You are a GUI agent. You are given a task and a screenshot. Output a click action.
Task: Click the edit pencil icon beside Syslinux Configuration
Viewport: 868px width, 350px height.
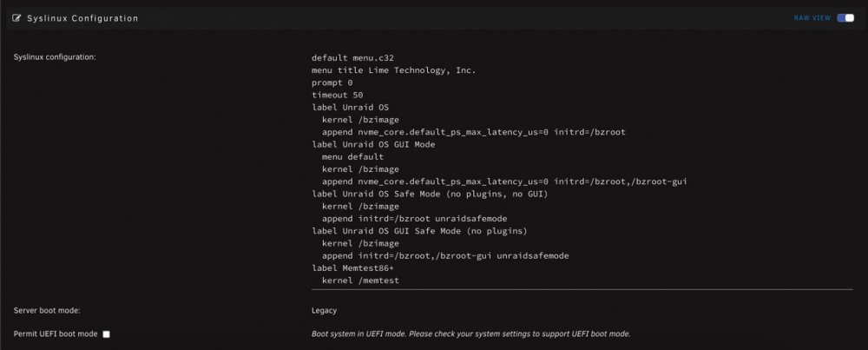16,18
